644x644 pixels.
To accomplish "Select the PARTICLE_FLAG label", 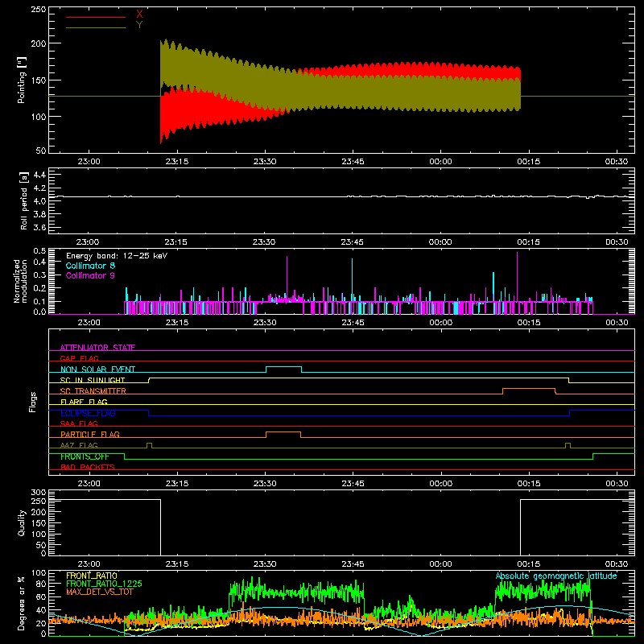I will [x=90, y=434].
